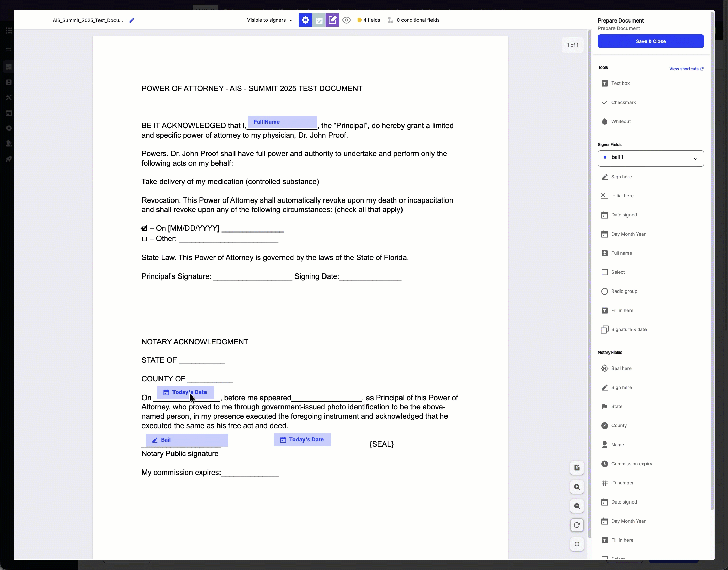Screen dimensions: 728x570
Task: Add the notary State field
Action: pos(651,406)
